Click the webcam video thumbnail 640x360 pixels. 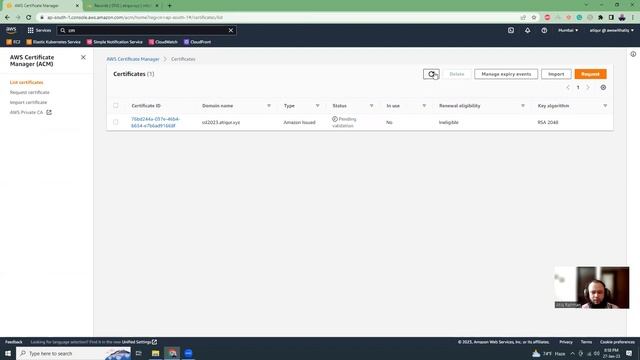592,287
